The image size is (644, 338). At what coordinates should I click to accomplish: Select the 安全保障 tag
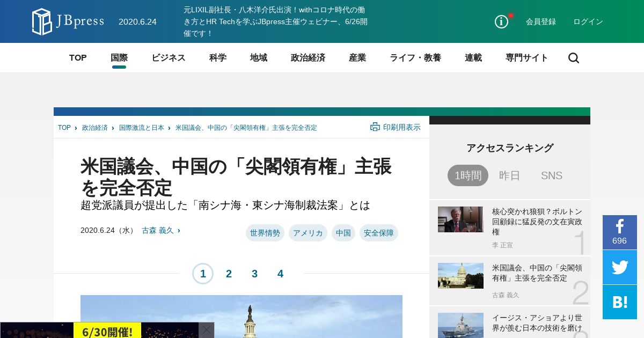point(379,233)
